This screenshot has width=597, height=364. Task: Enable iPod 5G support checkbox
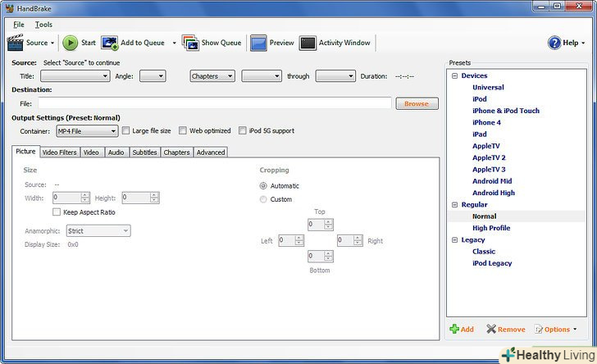tap(243, 130)
